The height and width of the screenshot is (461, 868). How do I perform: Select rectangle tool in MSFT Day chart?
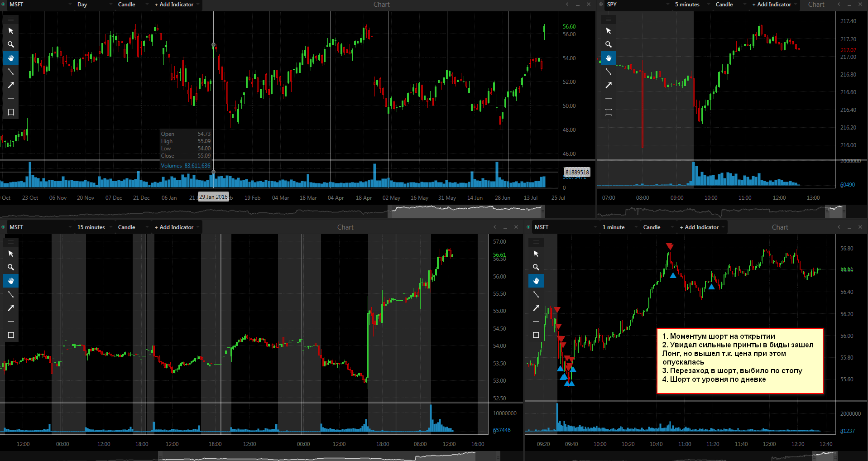coord(11,112)
